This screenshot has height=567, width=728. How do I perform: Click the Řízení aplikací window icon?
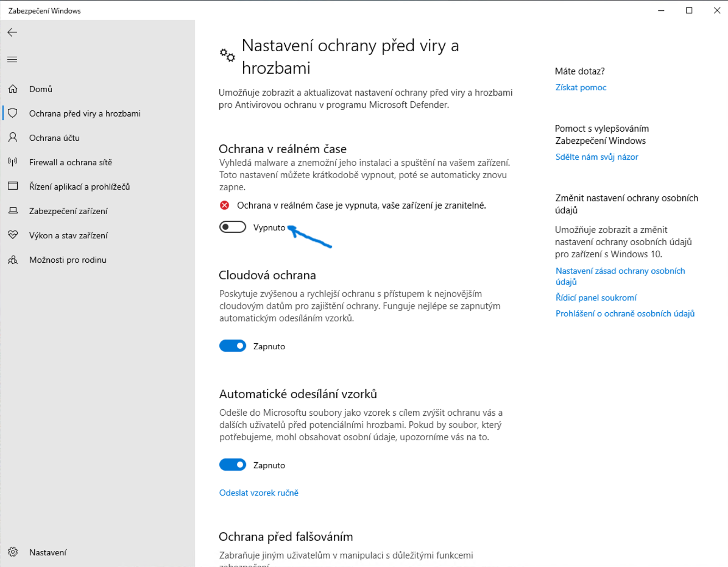coord(13,187)
